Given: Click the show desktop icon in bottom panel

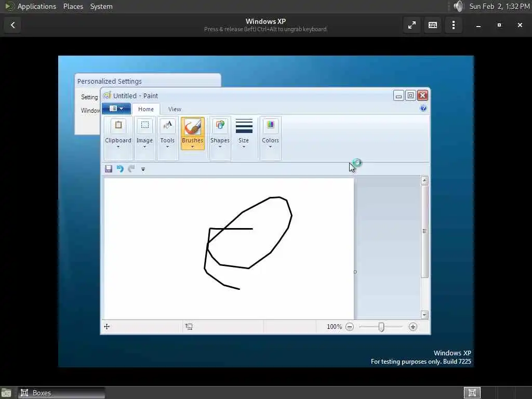Looking at the screenshot, I should click(x=6, y=393).
